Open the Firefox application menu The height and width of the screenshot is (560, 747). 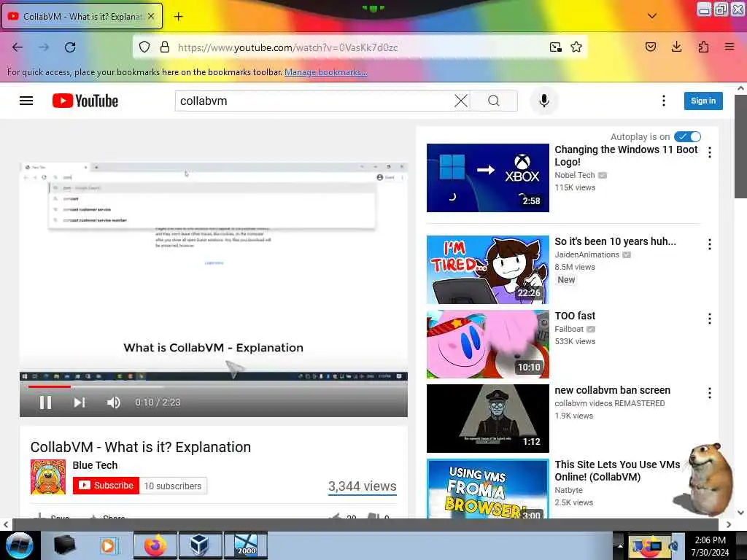click(729, 47)
